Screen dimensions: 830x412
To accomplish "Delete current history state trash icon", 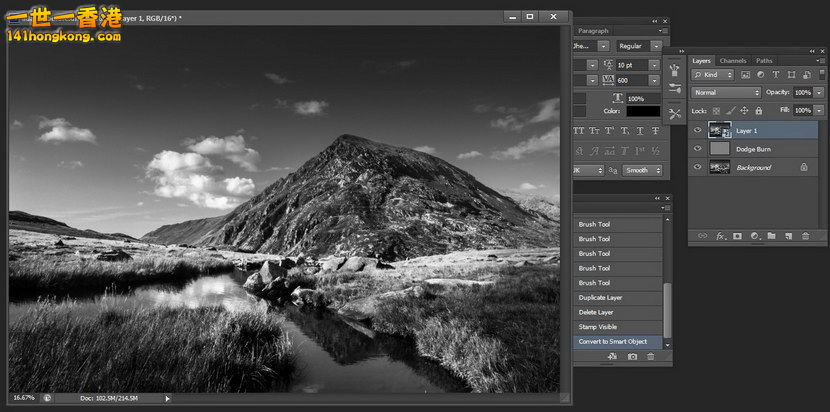I will [651, 356].
